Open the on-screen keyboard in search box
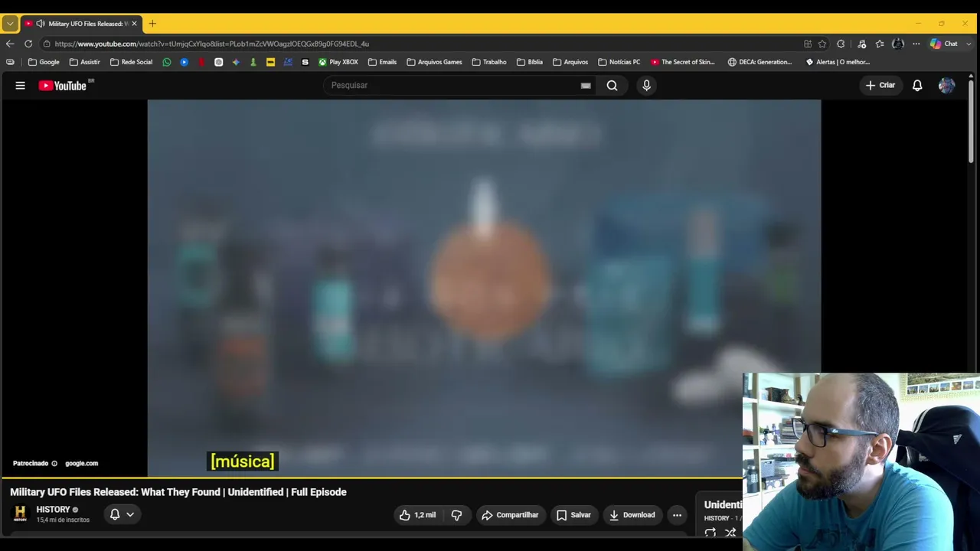The height and width of the screenshot is (551, 980). click(586, 86)
